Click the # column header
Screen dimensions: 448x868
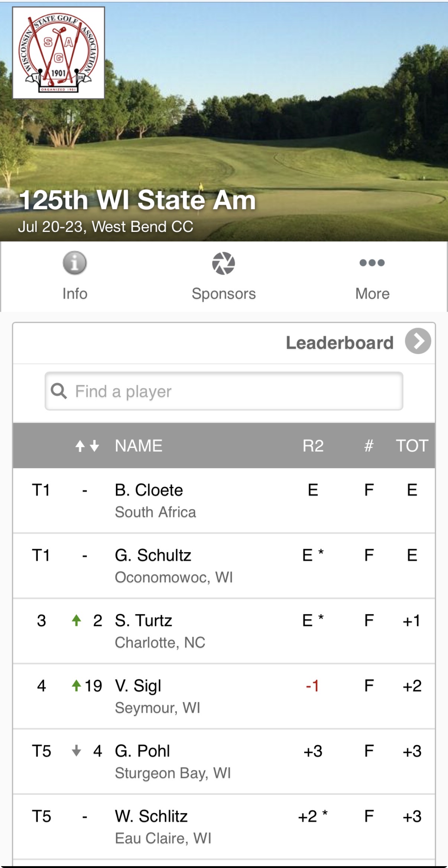point(369,446)
